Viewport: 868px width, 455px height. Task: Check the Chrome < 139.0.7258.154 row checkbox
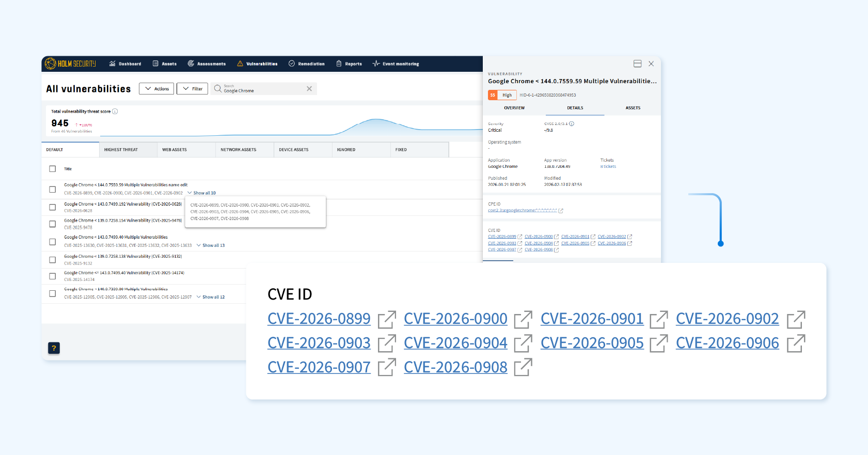tap(52, 224)
